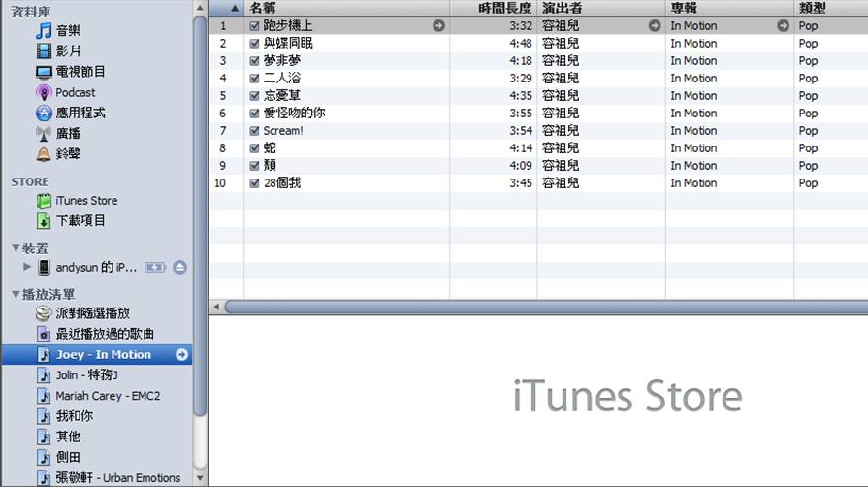Select the song title 類 in row 9
This screenshot has width=868, height=487.
[270, 166]
